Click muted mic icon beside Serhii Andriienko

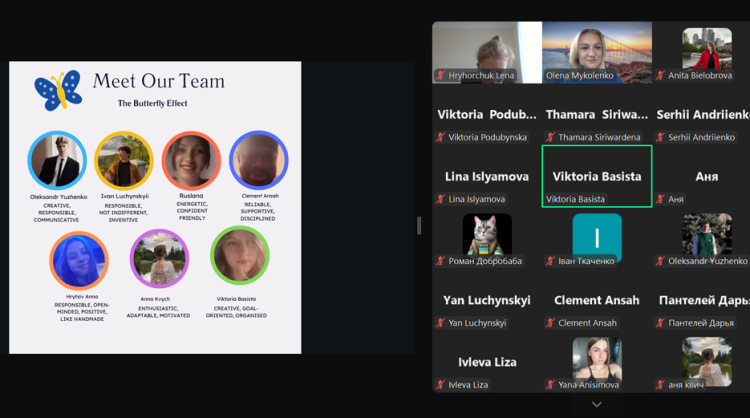point(661,137)
